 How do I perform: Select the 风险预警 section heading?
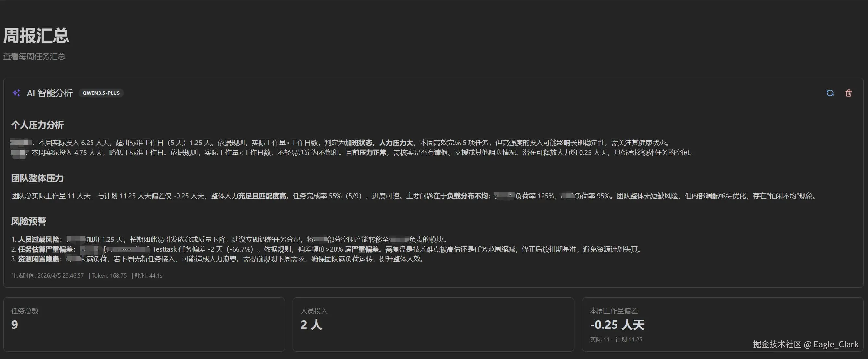pos(29,221)
